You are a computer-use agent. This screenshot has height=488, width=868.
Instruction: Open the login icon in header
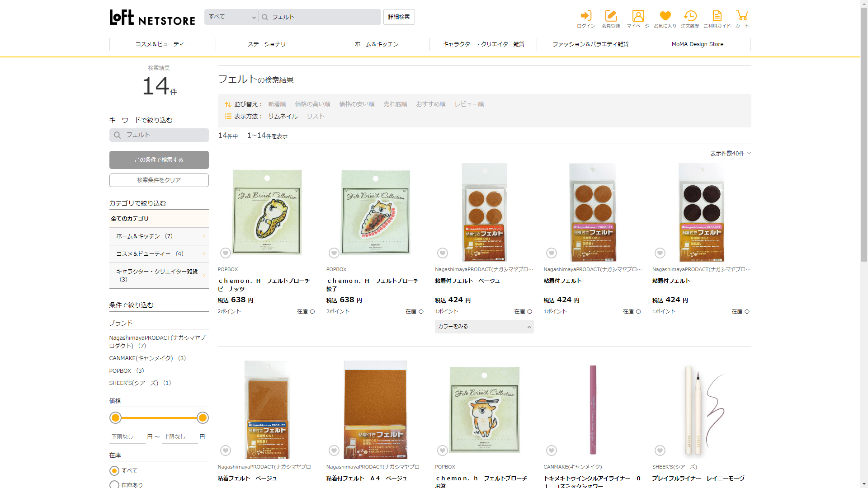pos(586,16)
